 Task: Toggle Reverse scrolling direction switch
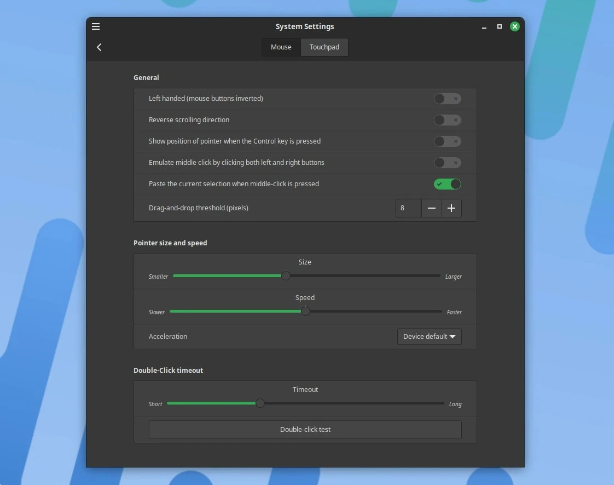coord(447,120)
